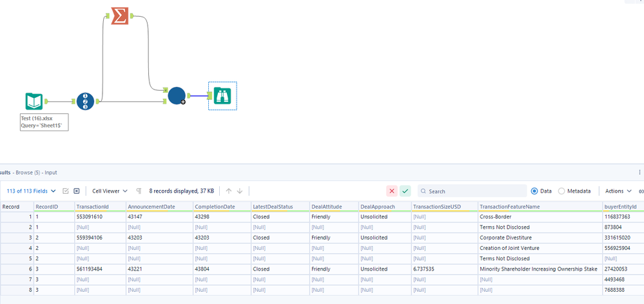The width and height of the screenshot is (644, 304).
Task: Open the results panel three-dot menu
Action: pyautogui.click(x=639, y=173)
